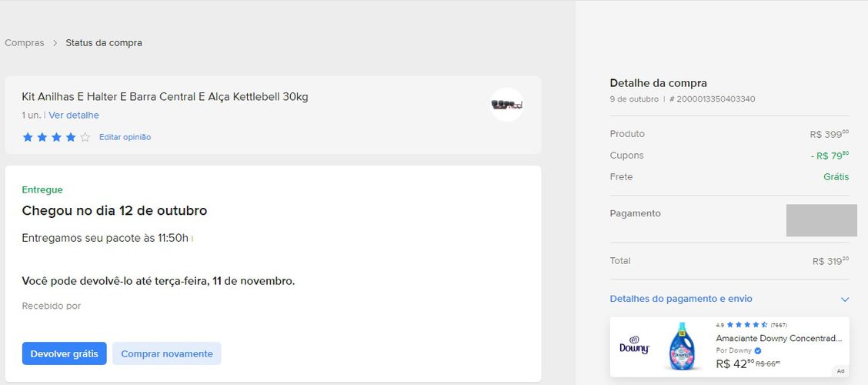Click the kettlebell kit product title
Image resolution: width=868 pixels, height=385 pixels.
point(165,97)
